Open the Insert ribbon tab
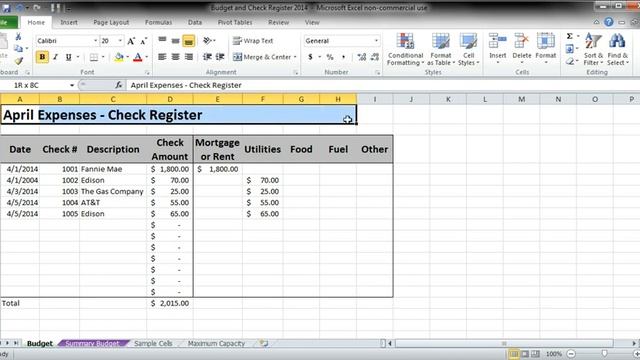The height and width of the screenshot is (360, 640). coord(69,22)
